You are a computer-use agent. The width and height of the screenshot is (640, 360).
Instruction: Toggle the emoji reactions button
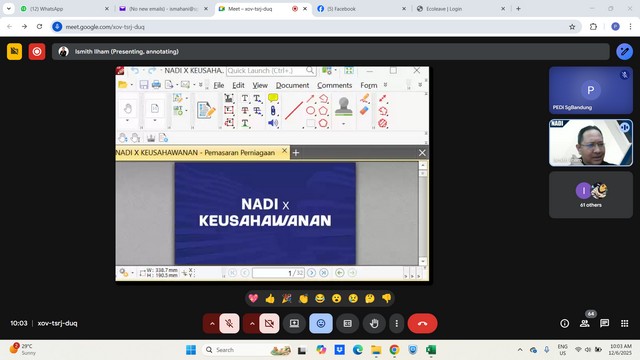point(321,323)
